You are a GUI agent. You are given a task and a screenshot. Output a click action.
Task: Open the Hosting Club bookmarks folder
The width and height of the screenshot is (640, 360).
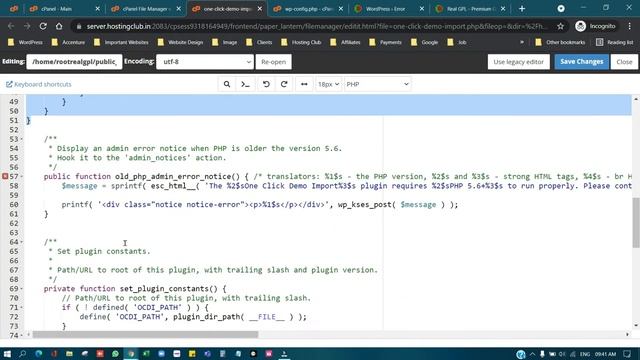pos(301,42)
